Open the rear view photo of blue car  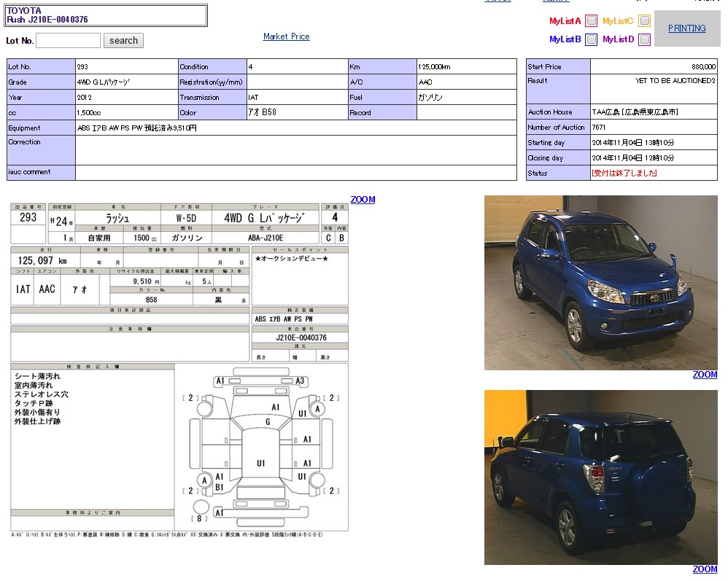(600, 477)
